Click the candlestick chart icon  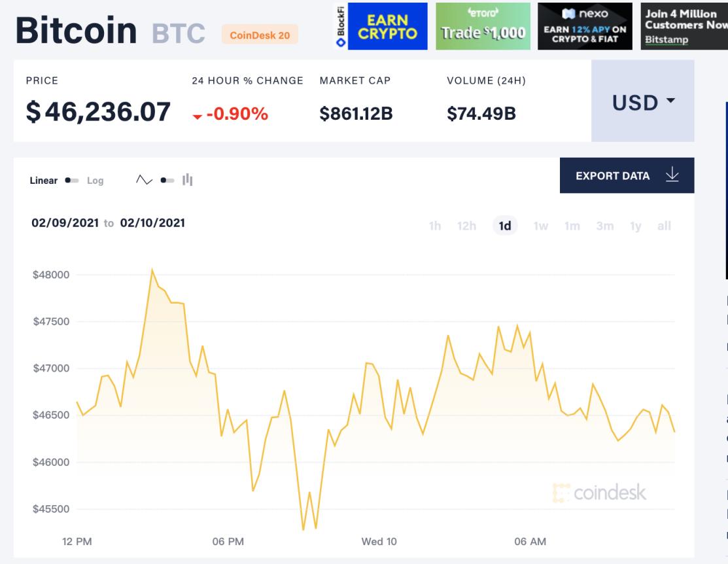188,180
